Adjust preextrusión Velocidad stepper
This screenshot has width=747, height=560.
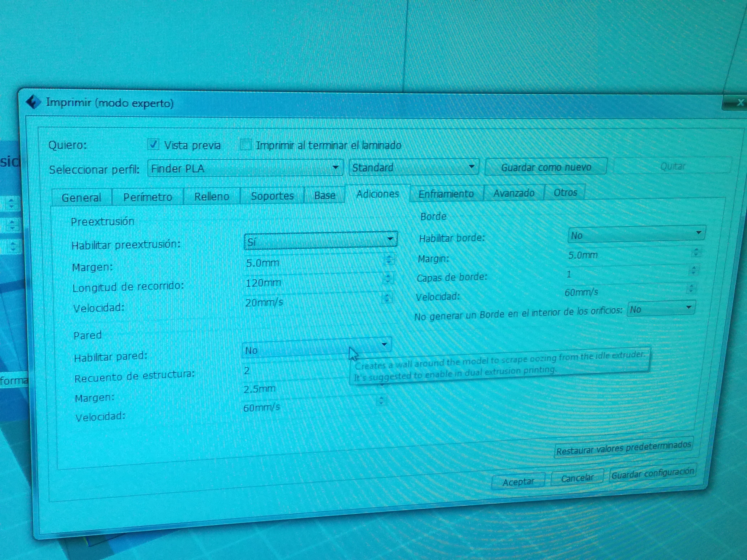pyautogui.click(x=387, y=298)
